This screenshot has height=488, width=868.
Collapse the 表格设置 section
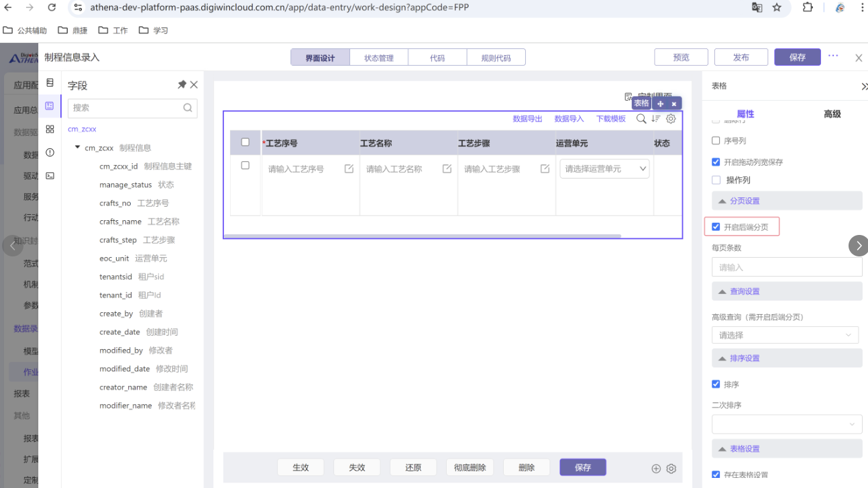[x=787, y=448]
